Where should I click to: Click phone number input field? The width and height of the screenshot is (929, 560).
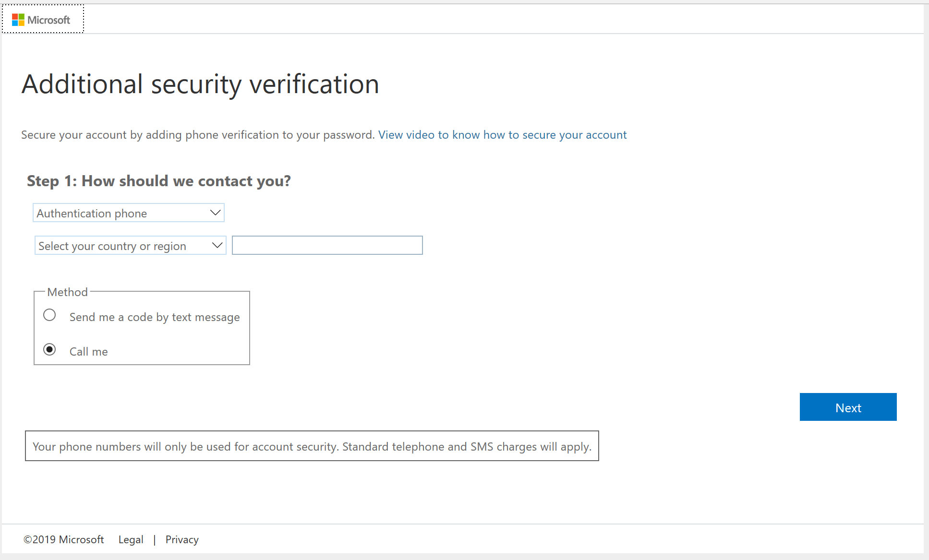click(327, 245)
